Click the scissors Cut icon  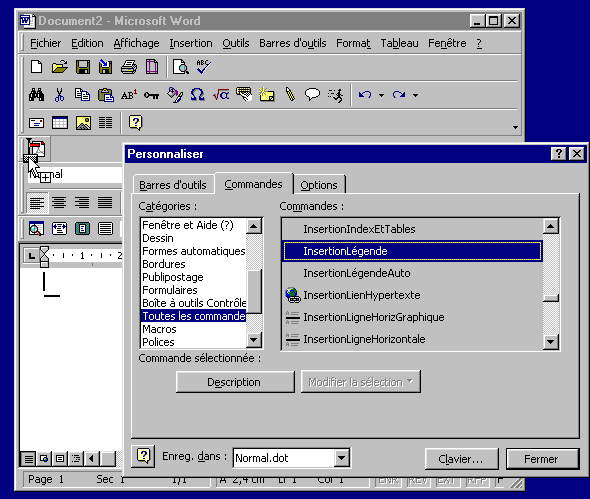point(59,95)
